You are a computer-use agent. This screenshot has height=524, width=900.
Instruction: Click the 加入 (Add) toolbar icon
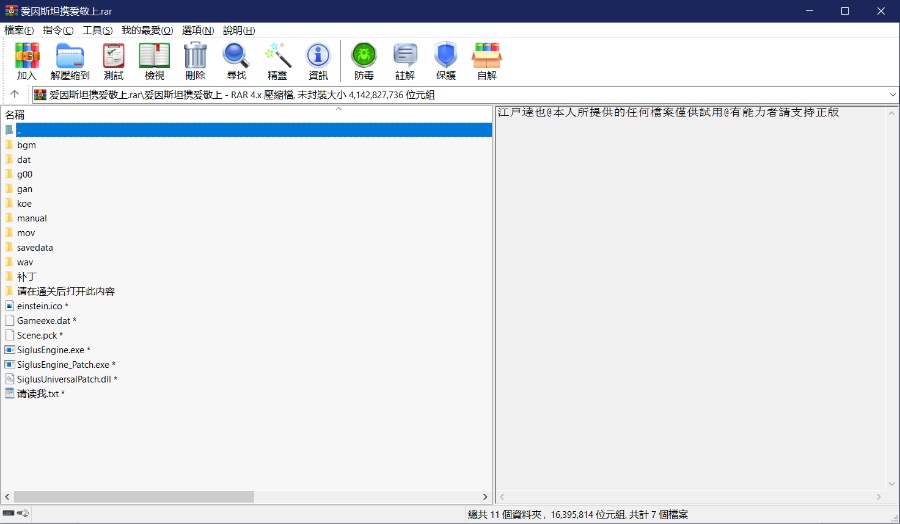27,61
